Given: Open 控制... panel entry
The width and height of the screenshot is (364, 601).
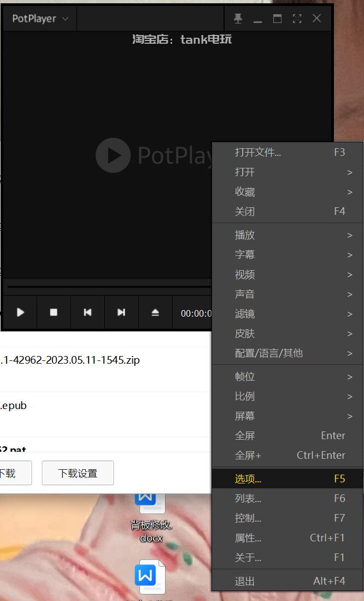Looking at the screenshot, I should tap(287, 518).
